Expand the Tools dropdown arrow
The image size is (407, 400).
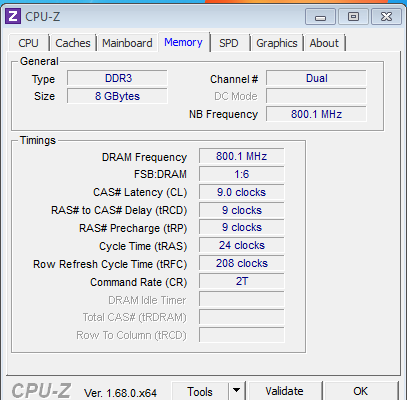(x=236, y=391)
